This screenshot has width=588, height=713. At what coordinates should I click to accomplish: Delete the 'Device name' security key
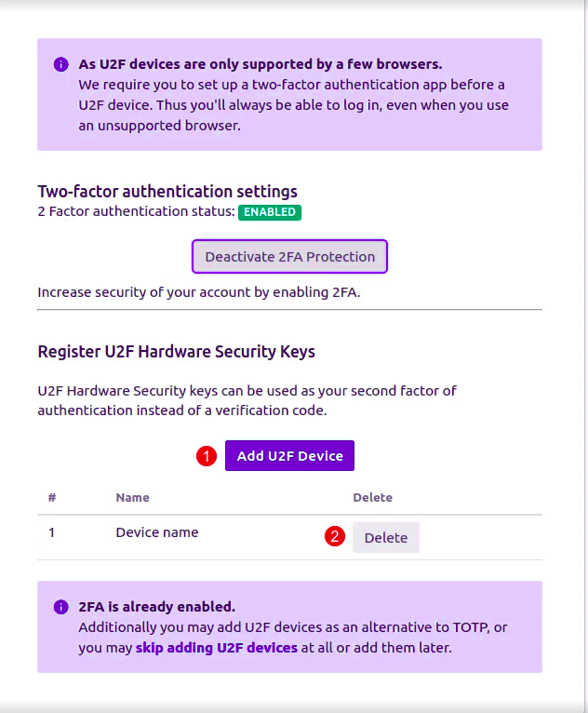tap(385, 537)
